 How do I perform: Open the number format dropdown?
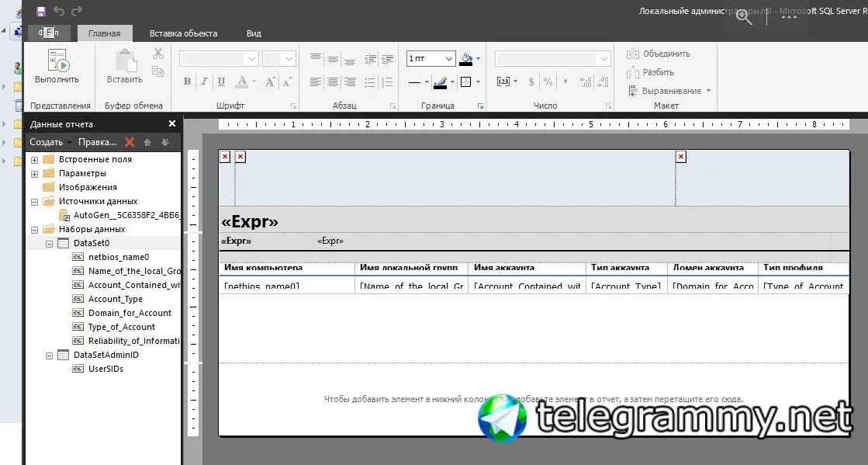coord(604,58)
